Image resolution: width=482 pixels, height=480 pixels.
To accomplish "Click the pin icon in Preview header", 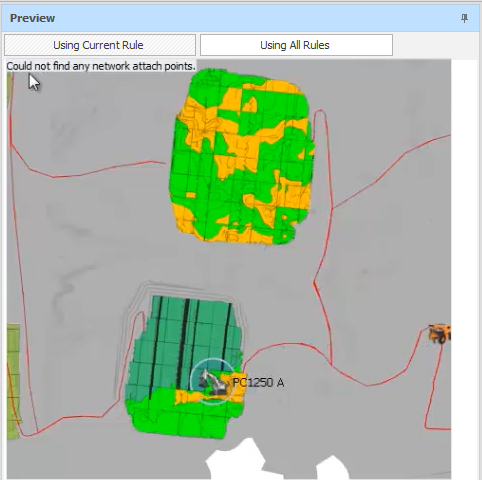I will [x=464, y=18].
